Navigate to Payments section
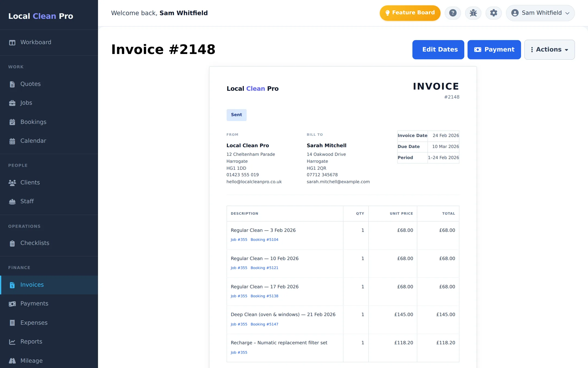This screenshot has height=368, width=588. pyautogui.click(x=49, y=304)
